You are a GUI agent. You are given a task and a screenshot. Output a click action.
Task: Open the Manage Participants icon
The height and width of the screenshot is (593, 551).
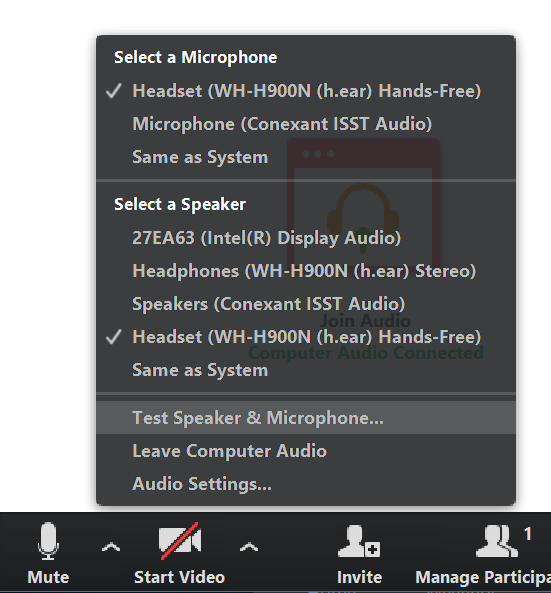pos(497,541)
